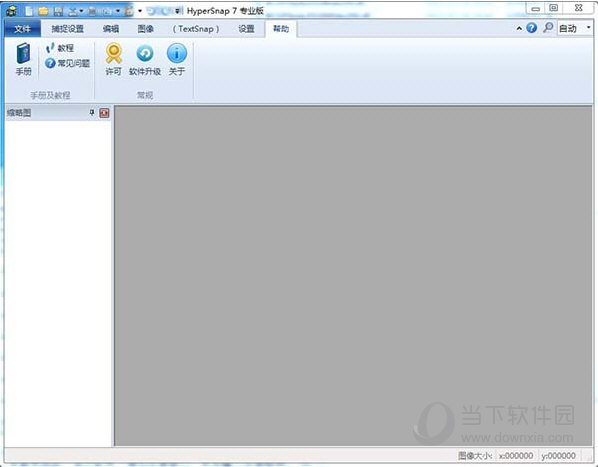This screenshot has height=467, width=598.
Task: Collapse the ribbon with up arrow
Action: tap(519, 28)
